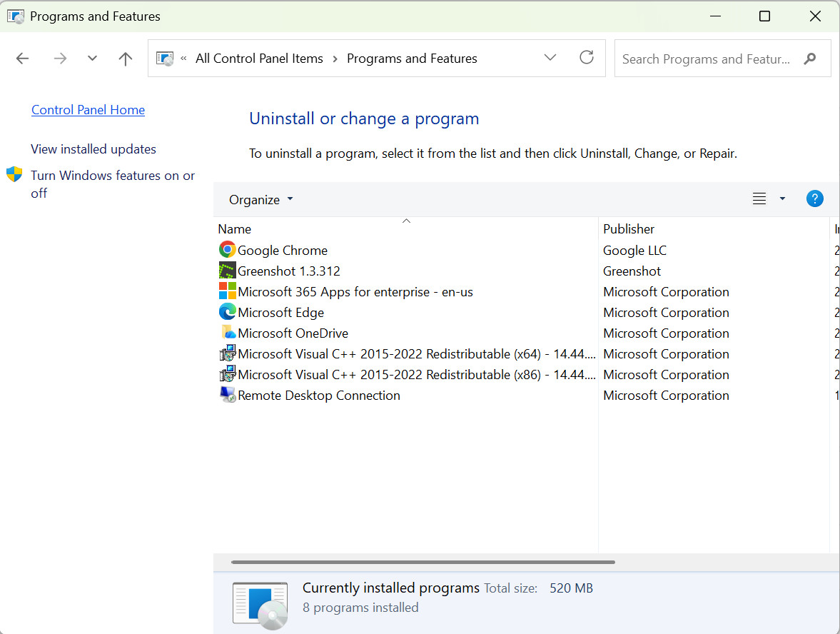Open the recent locations dropdown chevron
Screen dimensions: 840x634
(92, 59)
